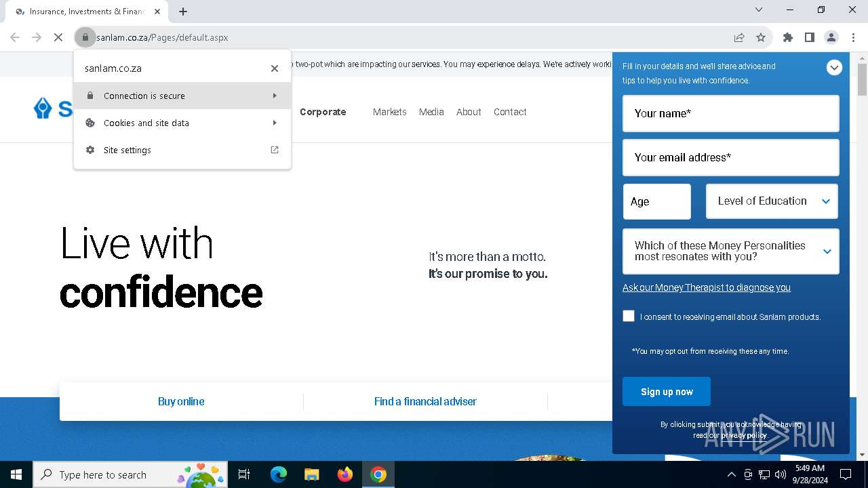
Task: Open the Media link
Action: point(431,112)
